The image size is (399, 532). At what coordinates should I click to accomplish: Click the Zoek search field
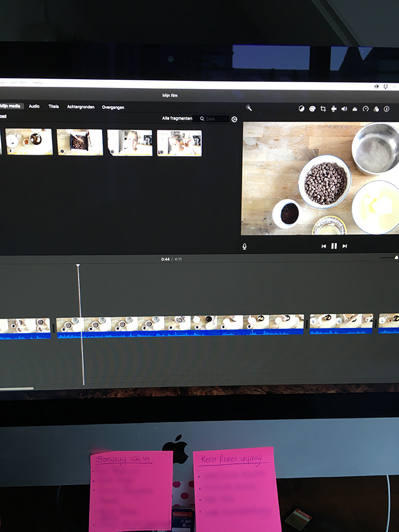[214, 119]
